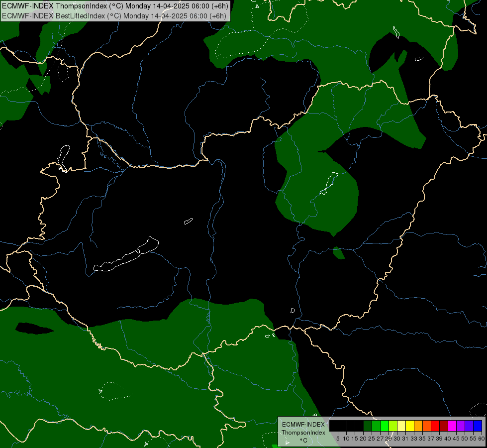Viewport: 487px width, 448px height.
Task: Click the legend label ECMWF-INDEX
Action: tap(303, 425)
